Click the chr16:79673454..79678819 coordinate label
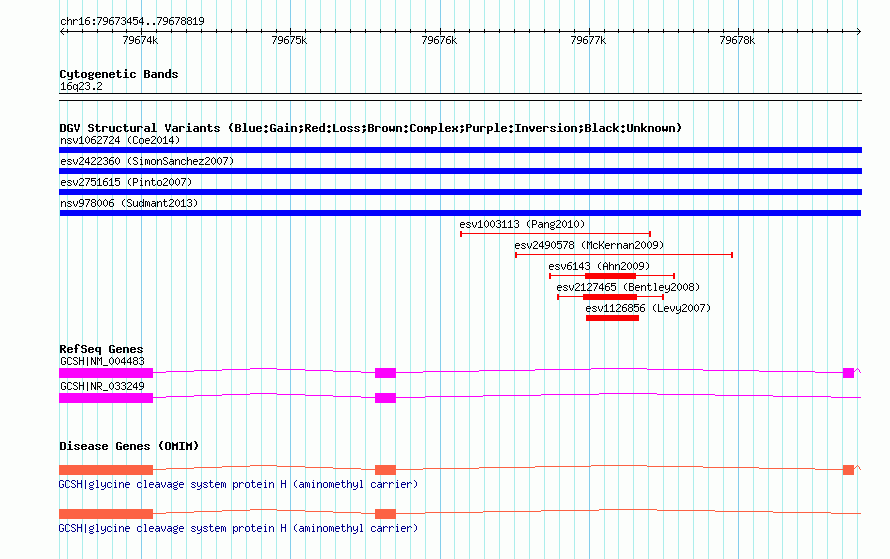 132,21
